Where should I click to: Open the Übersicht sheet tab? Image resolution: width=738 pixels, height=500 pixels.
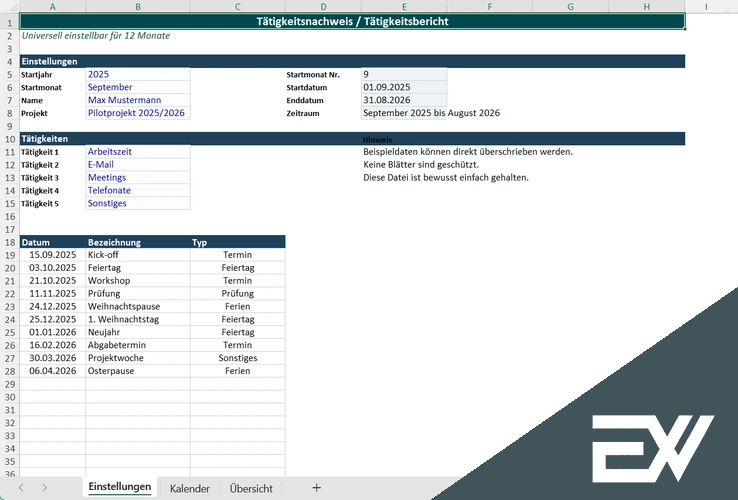pos(251,488)
